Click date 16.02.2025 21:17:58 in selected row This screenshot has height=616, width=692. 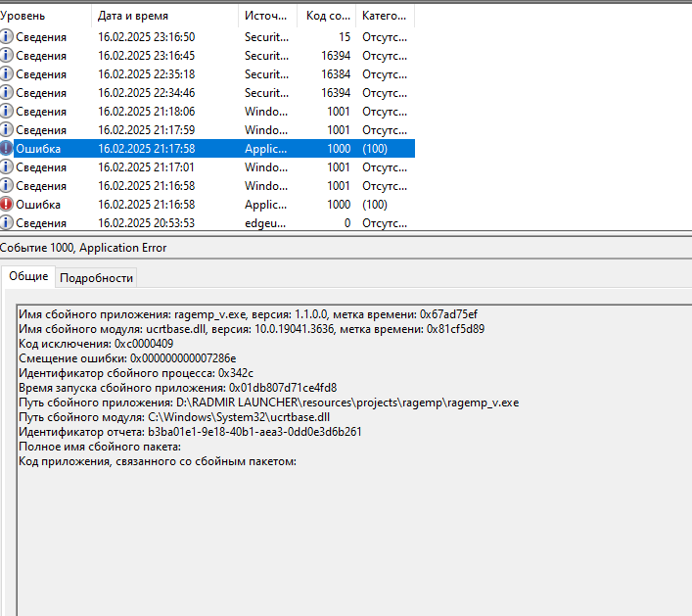(146, 149)
